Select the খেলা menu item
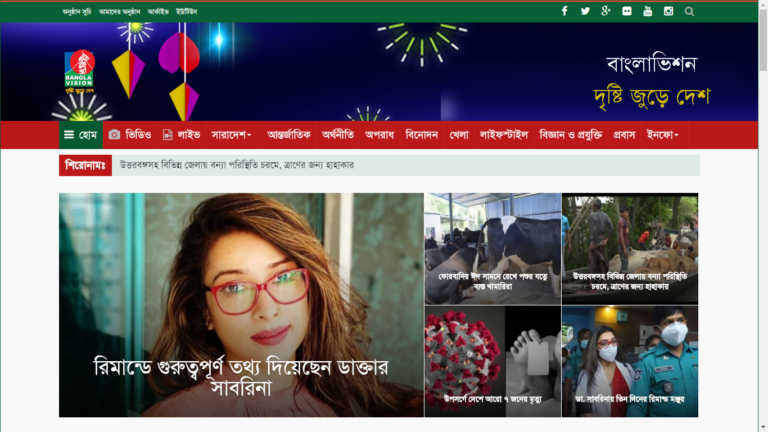The width and height of the screenshot is (768, 432). coord(458,135)
